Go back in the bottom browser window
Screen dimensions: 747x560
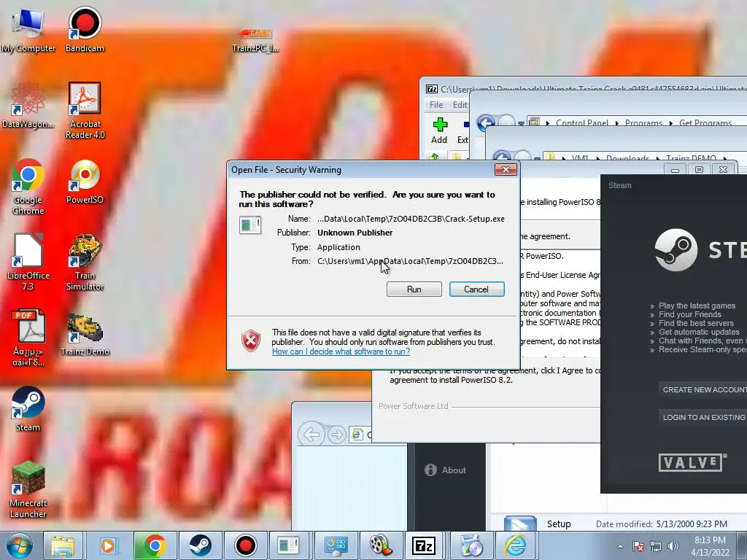coord(311,435)
